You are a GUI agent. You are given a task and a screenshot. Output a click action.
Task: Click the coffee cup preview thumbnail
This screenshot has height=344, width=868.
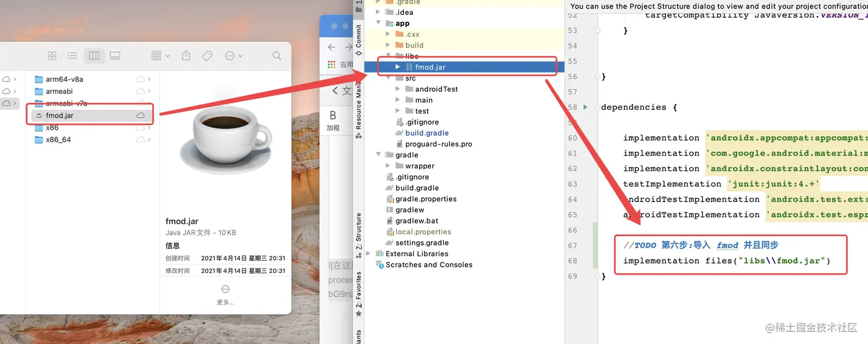[x=225, y=141]
